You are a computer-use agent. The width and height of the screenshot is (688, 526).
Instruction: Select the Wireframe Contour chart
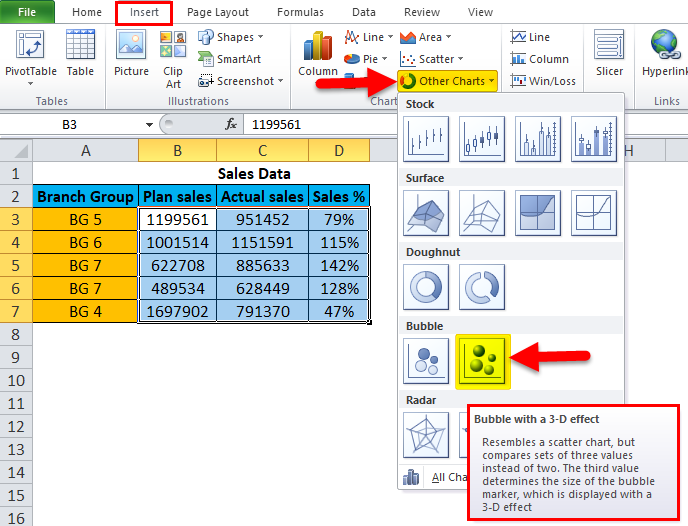point(594,213)
